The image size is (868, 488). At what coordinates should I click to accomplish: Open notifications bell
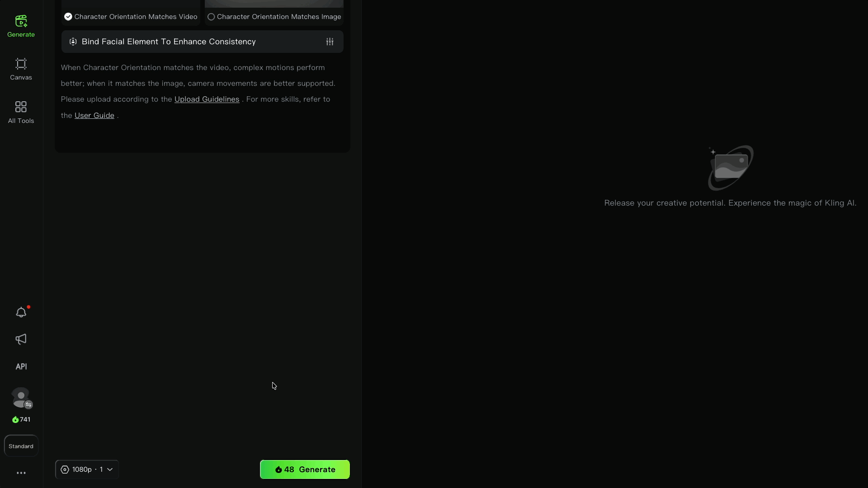[21, 312]
